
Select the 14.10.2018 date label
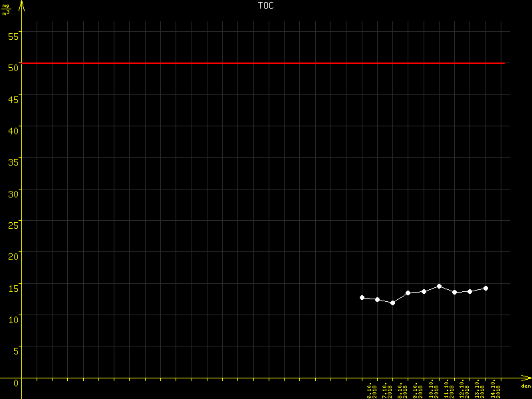(495, 390)
